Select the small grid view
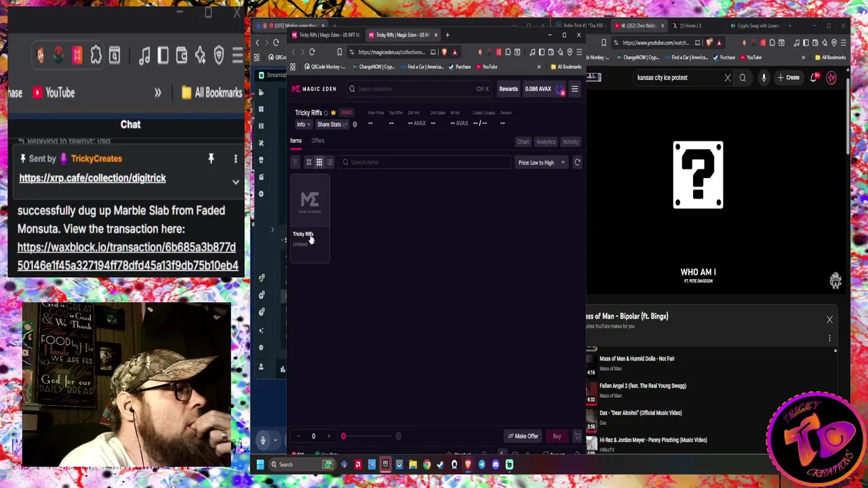 [x=319, y=162]
